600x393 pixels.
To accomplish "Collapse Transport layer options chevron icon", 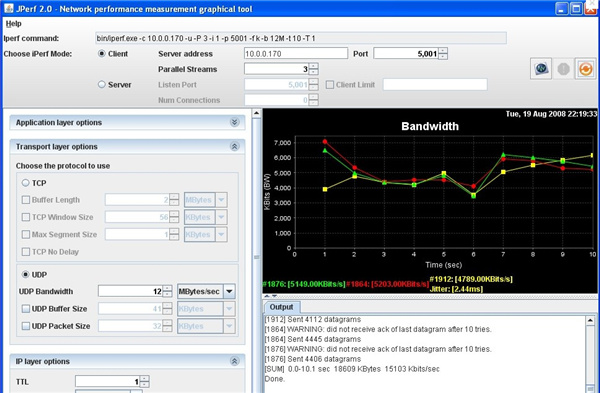I will tap(235, 147).
